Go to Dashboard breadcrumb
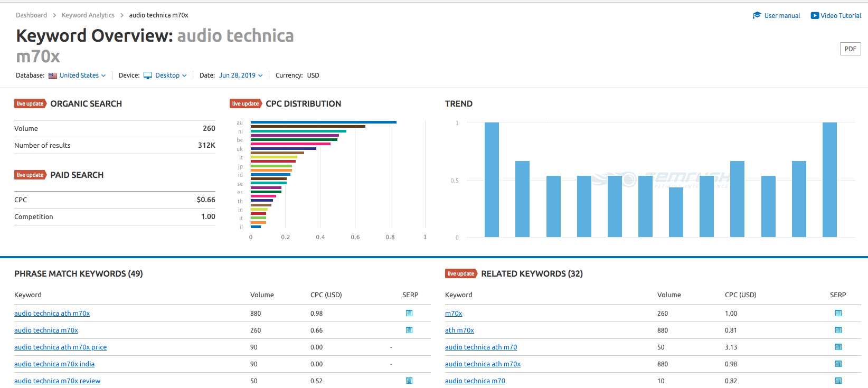Screen dimensions: 868x388 pos(31,15)
